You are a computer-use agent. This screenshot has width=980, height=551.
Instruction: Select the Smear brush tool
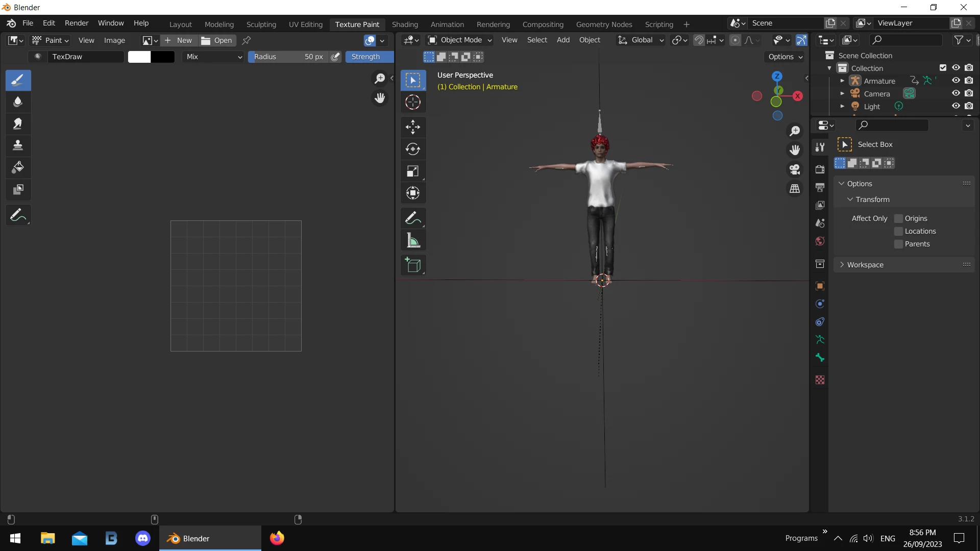(x=18, y=124)
